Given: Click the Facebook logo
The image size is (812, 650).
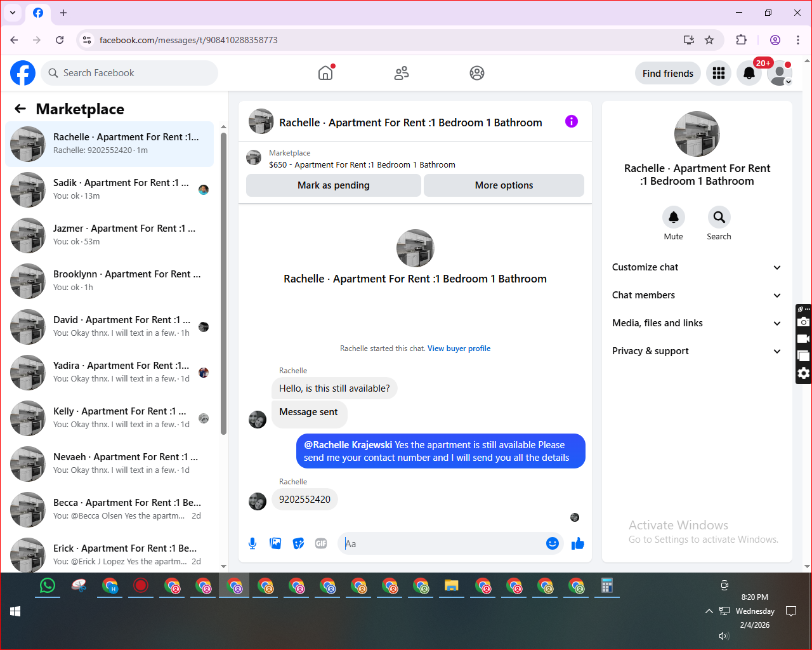Looking at the screenshot, I should pyautogui.click(x=23, y=73).
